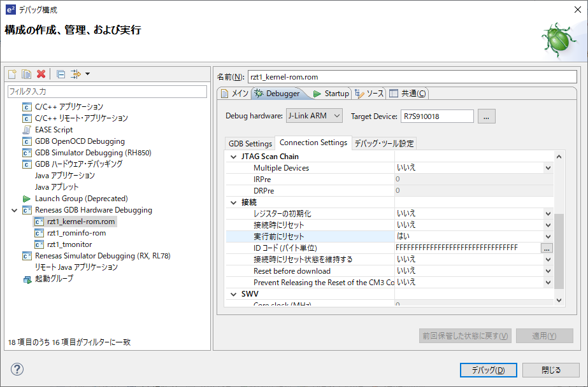Image resolution: width=588 pixels, height=387 pixels.
Task: Click the new launch configuration icon
Action: tap(12, 74)
